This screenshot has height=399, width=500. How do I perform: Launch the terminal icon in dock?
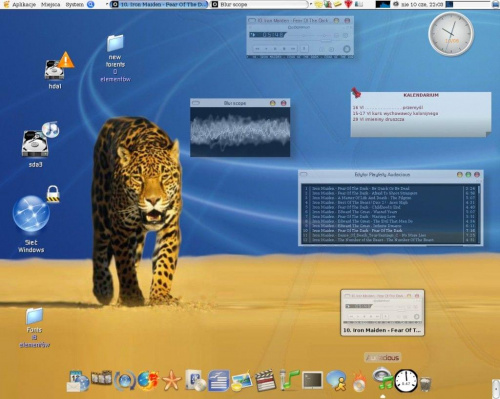(312, 380)
